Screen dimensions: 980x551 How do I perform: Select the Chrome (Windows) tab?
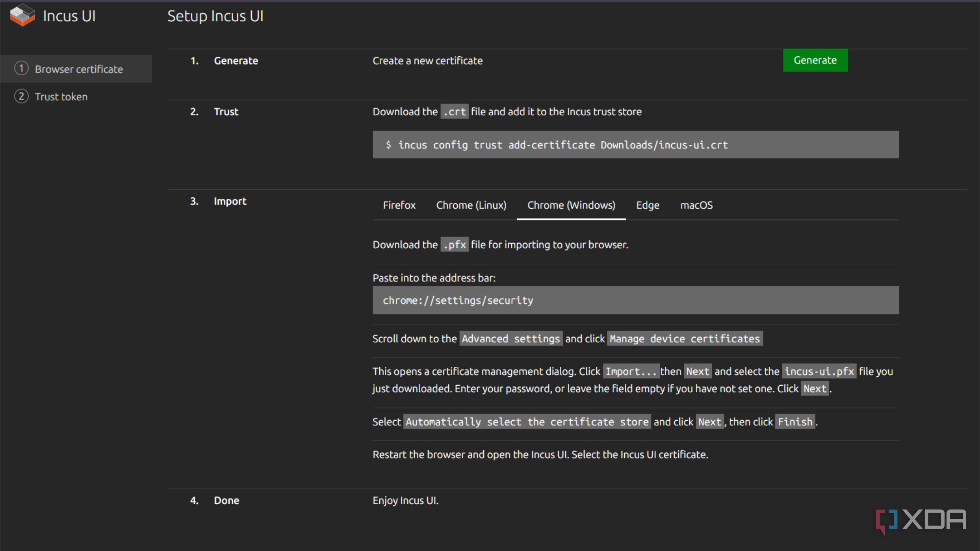click(x=571, y=205)
